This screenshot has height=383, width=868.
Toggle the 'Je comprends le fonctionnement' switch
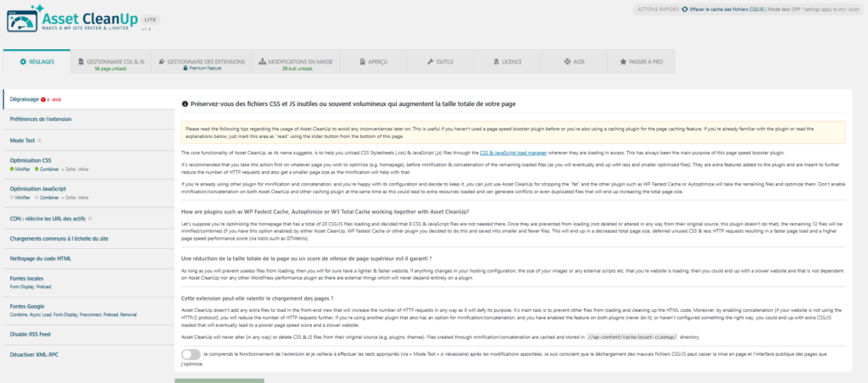click(191, 354)
